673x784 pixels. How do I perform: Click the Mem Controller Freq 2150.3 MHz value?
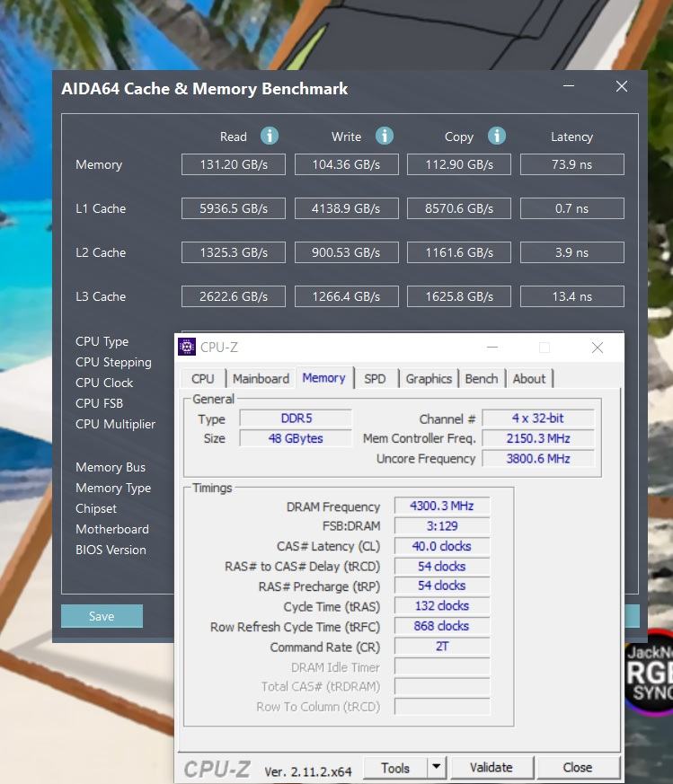click(x=538, y=438)
